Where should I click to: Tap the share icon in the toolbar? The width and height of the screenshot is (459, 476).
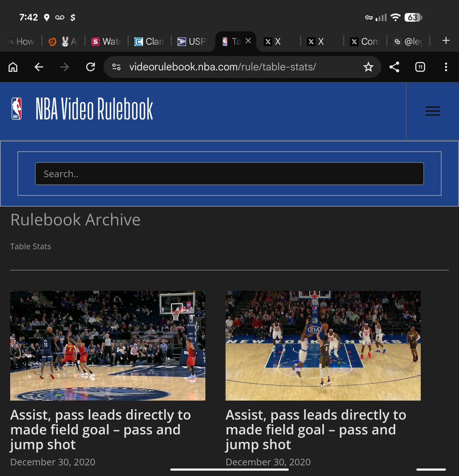coord(394,67)
